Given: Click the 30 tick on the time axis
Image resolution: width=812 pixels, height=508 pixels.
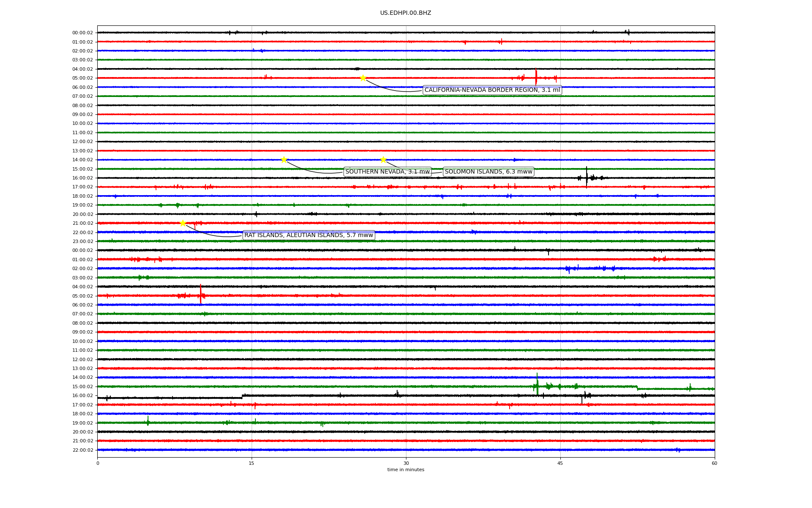Looking at the screenshot, I should [406, 463].
